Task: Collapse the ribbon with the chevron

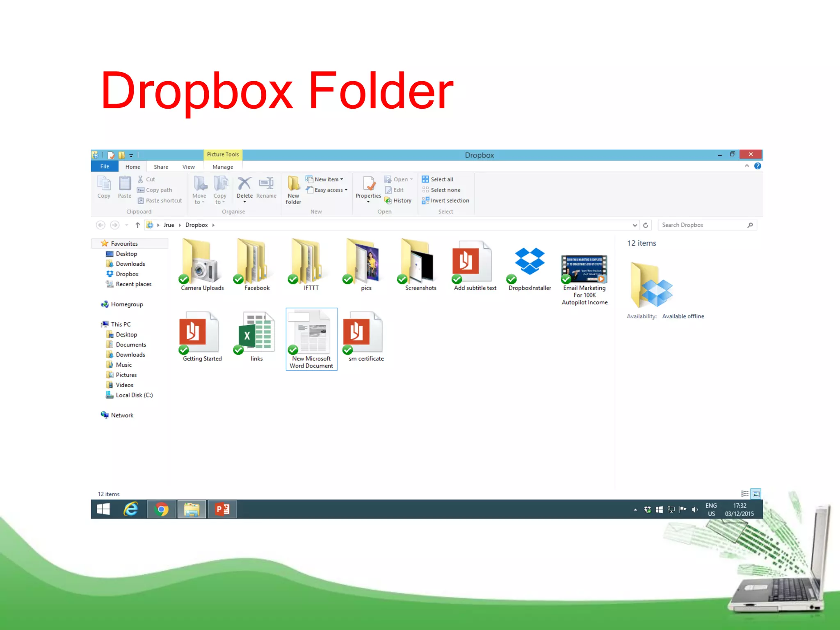Action: click(x=747, y=166)
